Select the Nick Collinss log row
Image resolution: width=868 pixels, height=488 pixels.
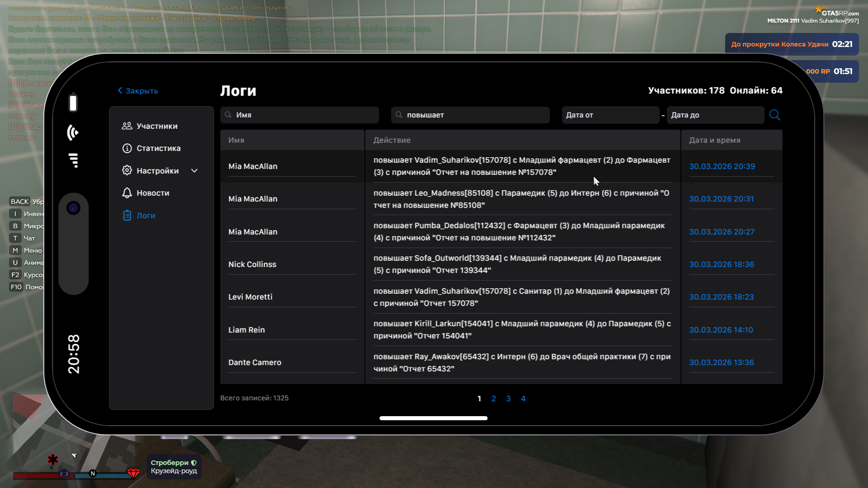(x=252, y=264)
